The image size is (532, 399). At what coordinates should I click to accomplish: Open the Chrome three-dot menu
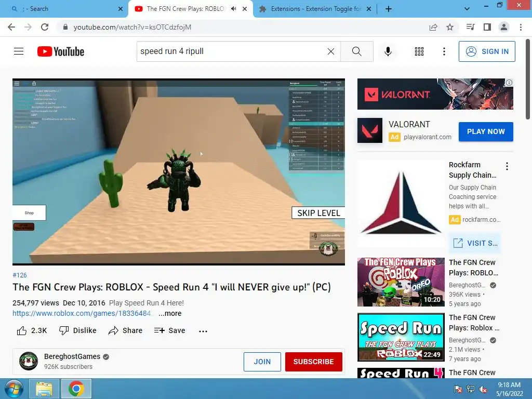[521, 27]
